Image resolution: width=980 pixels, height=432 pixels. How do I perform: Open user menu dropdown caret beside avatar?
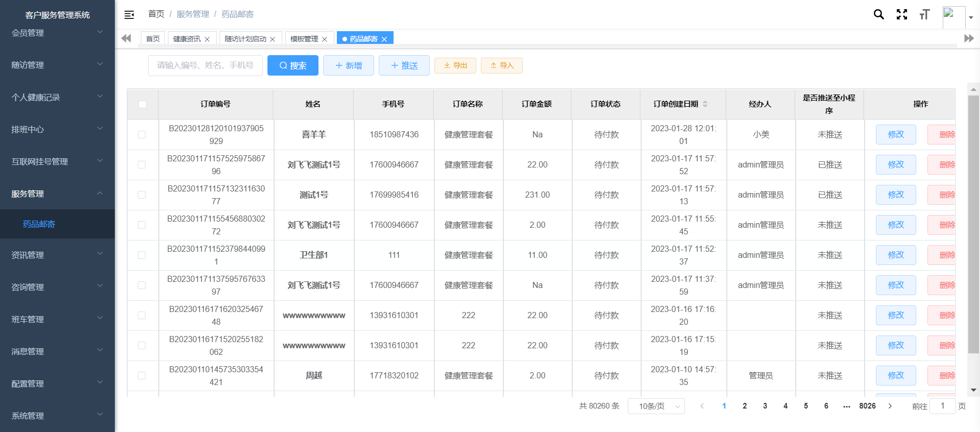click(971, 17)
